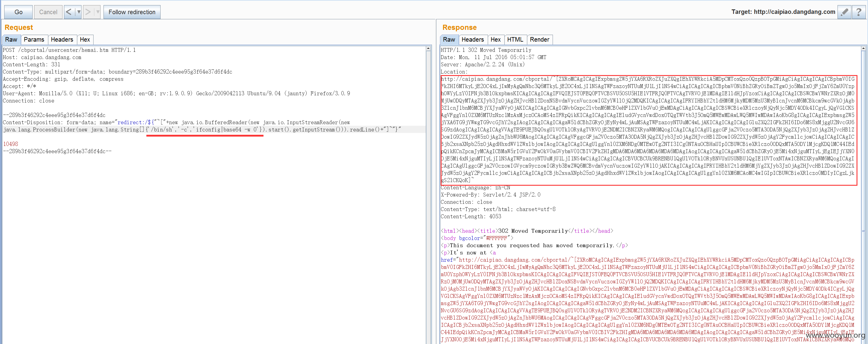
Task: Go forward to next request arrow
Action: [x=88, y=12]
